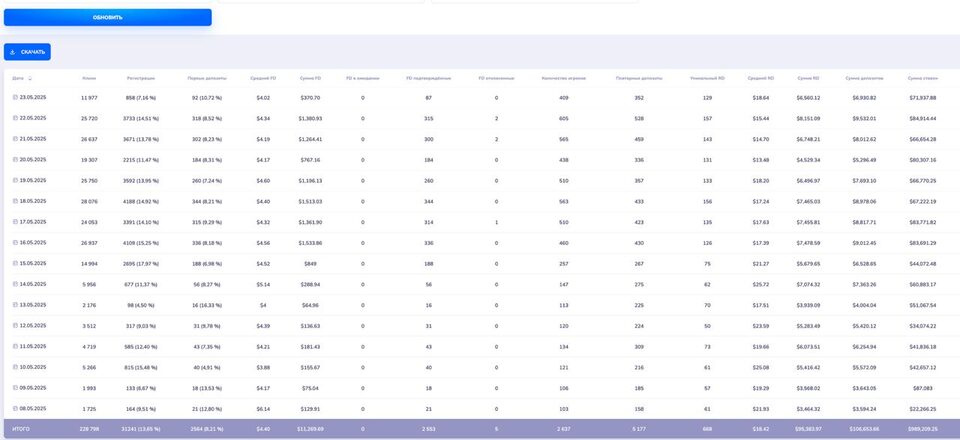Click the Регистрации column header
Image resolution: width=960 pixels, height=440 pixels.
click(141, 78)
